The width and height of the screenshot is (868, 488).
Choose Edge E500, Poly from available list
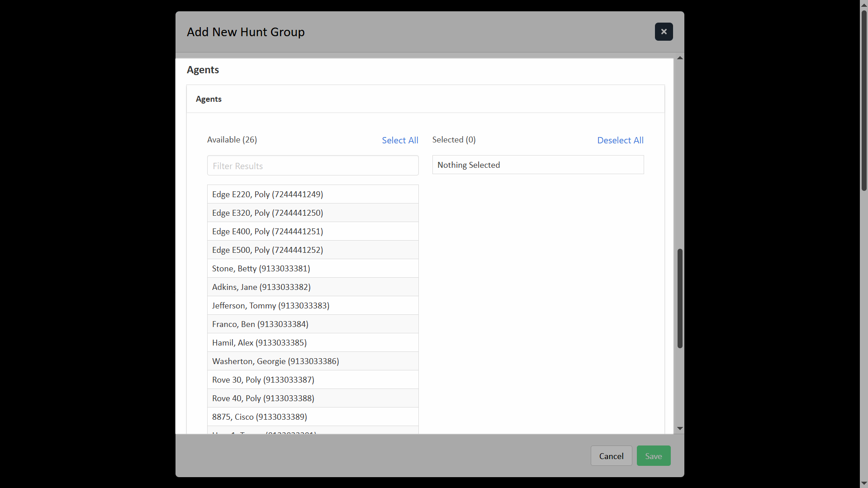313,250
